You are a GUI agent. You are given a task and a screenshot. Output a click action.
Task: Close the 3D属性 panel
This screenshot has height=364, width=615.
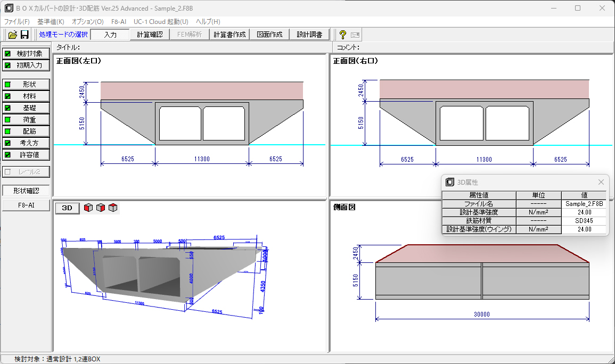pos(601,182)
